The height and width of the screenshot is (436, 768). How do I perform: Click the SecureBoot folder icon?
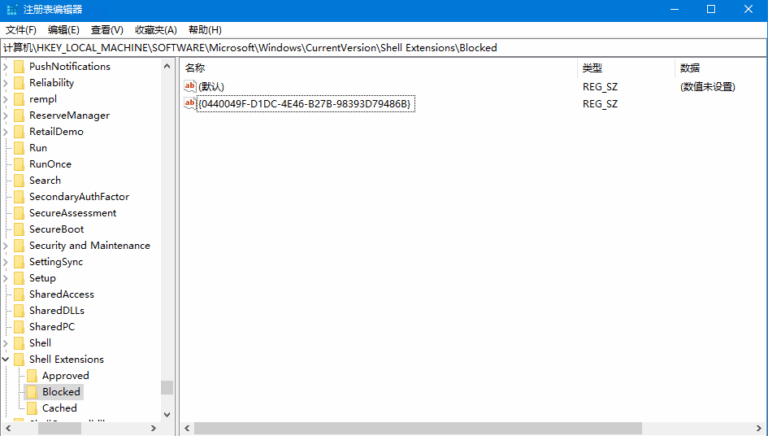[x=19, y=229]
